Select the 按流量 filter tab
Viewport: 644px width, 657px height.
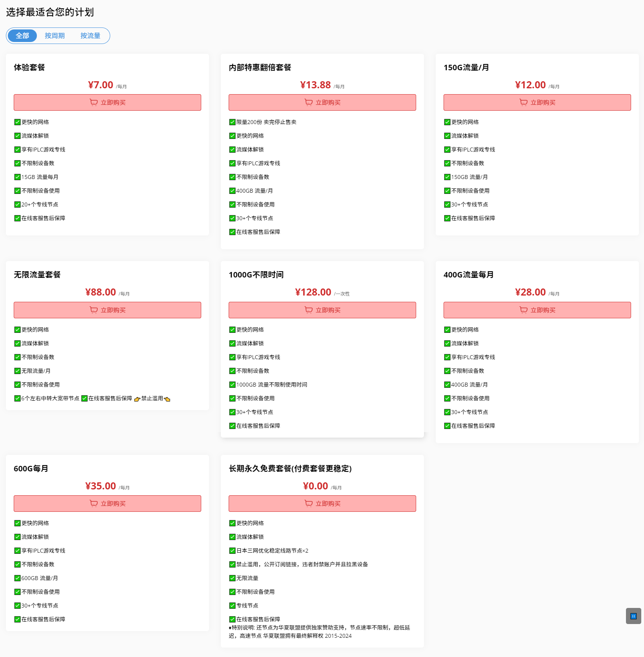(x=90, y=36)
